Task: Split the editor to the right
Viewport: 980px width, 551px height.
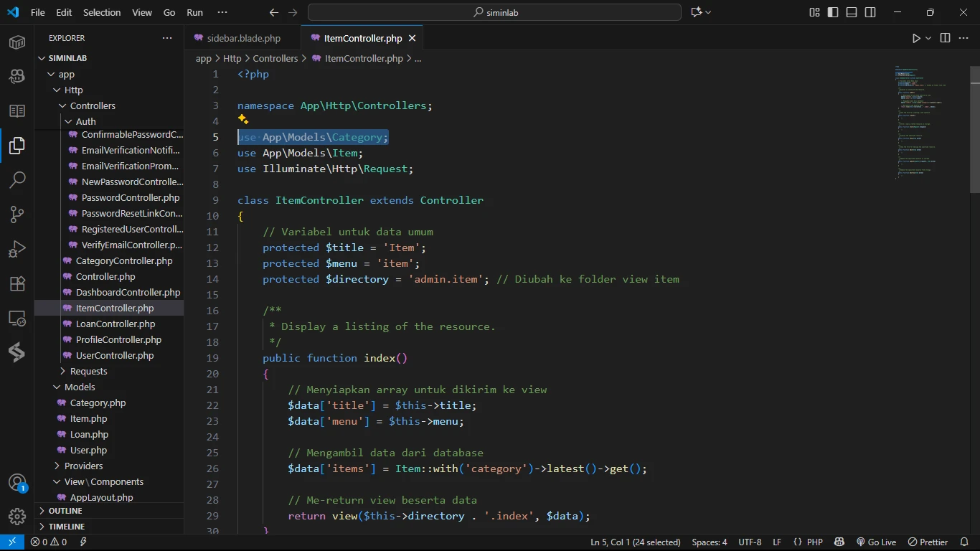Action: pos(945,38)
